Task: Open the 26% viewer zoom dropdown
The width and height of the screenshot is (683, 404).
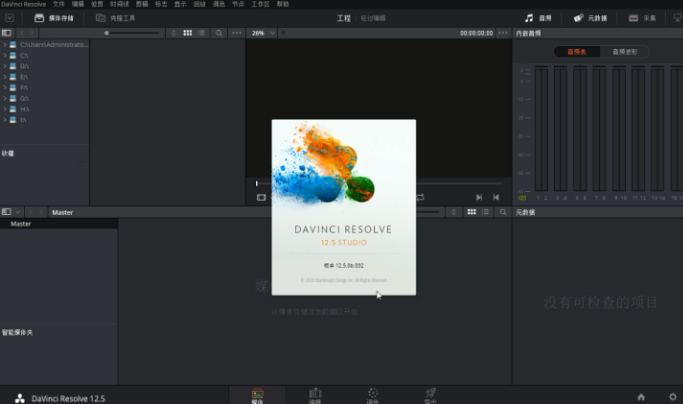Action: point(263,33)
